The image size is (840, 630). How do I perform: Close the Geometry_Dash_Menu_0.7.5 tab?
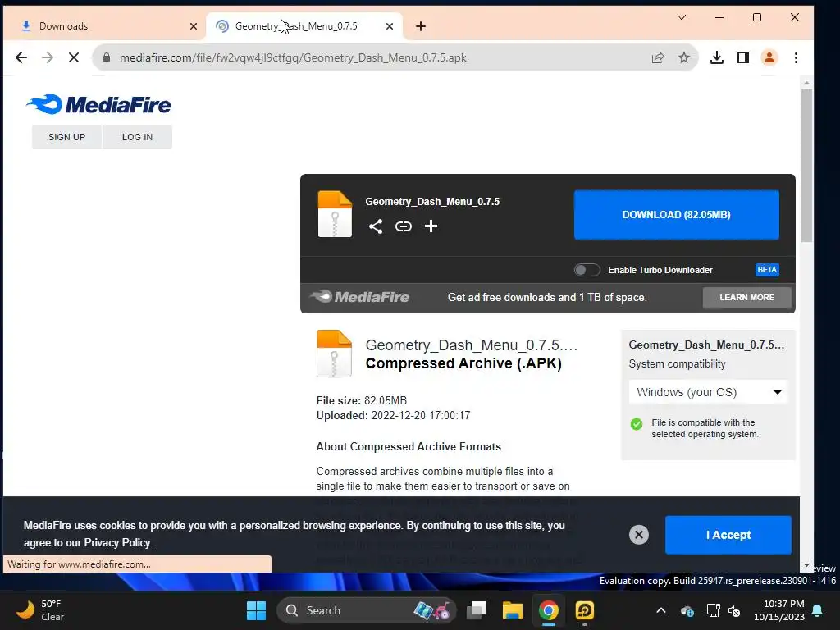(390, 26)
